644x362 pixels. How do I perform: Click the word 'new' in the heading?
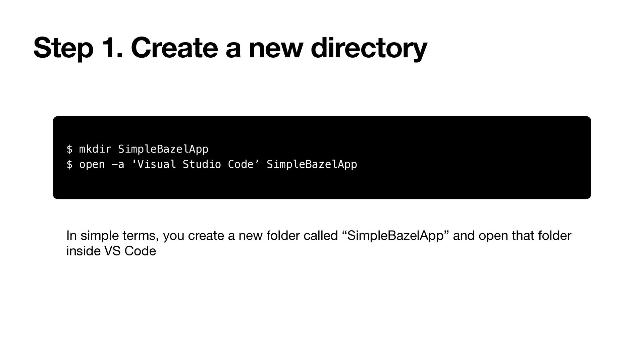276,48
